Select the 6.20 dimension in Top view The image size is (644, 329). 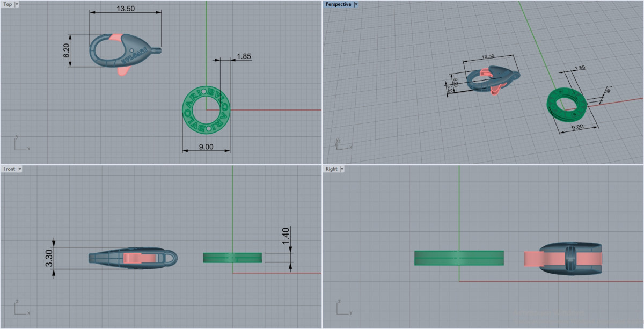tap(67, 50)
